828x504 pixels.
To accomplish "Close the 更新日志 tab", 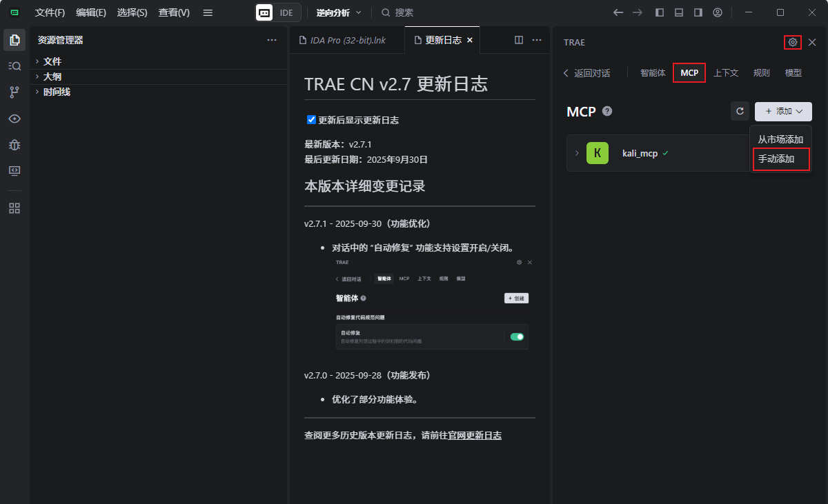I will (470, 40).
